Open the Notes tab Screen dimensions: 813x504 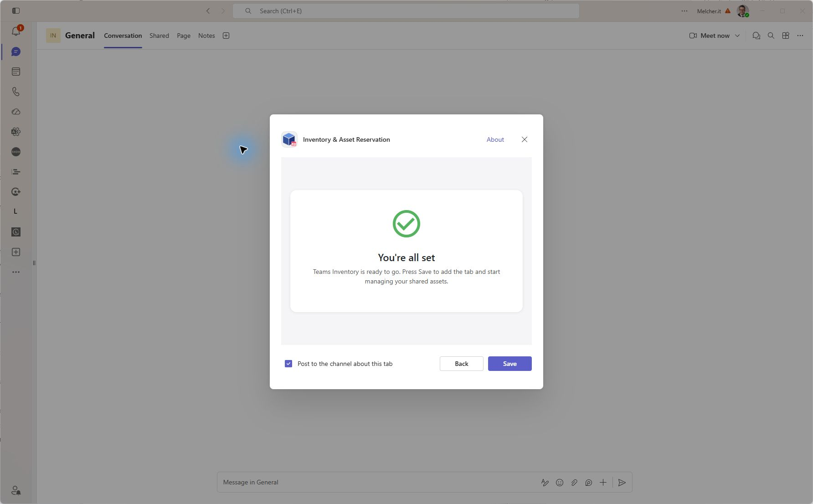tap(206, 36)
